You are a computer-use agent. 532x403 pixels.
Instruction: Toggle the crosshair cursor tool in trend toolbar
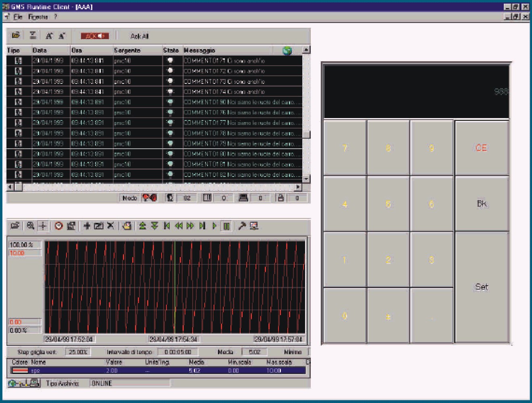click(43, 226)
